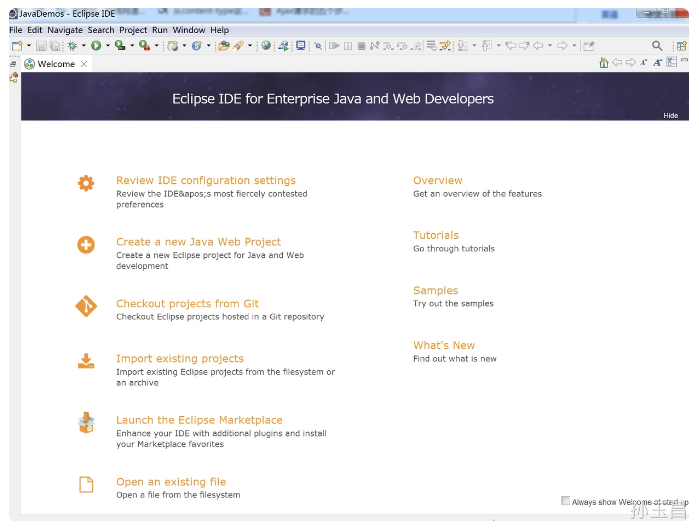Image resolution: width=699 pixels, height=528 pixels.
Task: Click the Terminate square icon
Action: [x=362, y=45]
